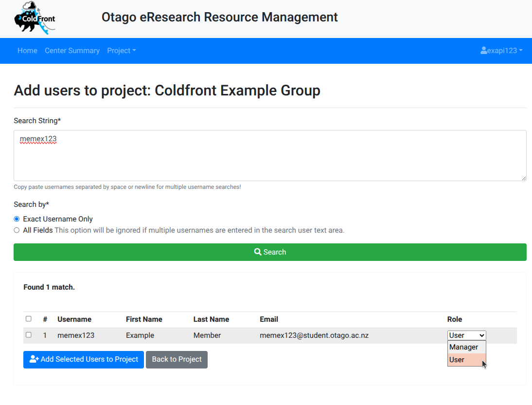Choose the All Fields search option
532x405 pixels.
pos(17,230)
